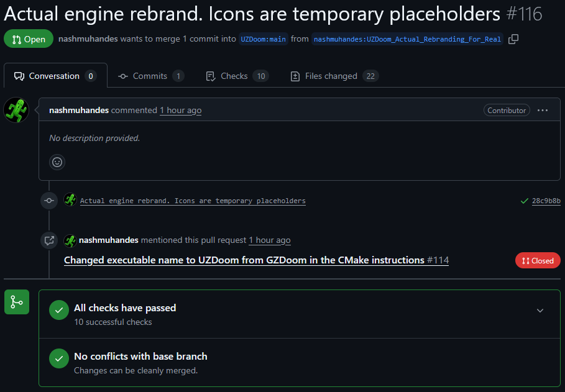The image size is (565, 392).
Task: Click the pull request number #116
Action: pos(524,14)
